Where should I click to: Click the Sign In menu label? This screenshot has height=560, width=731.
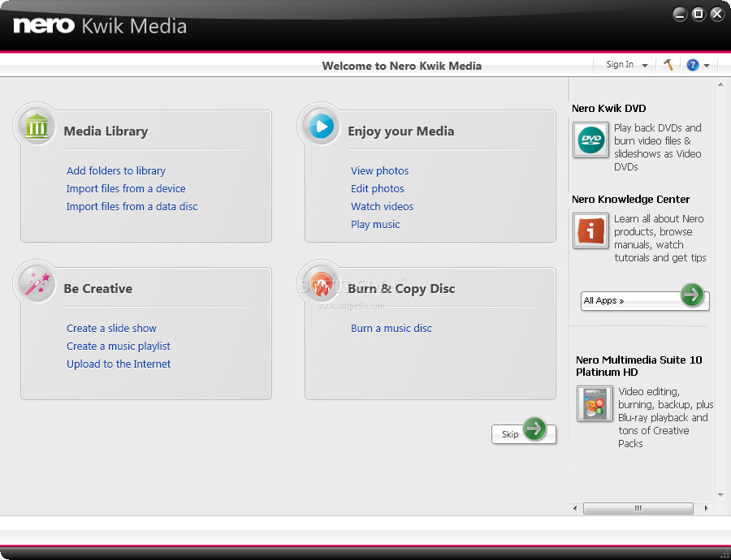[x=620, y=64]
